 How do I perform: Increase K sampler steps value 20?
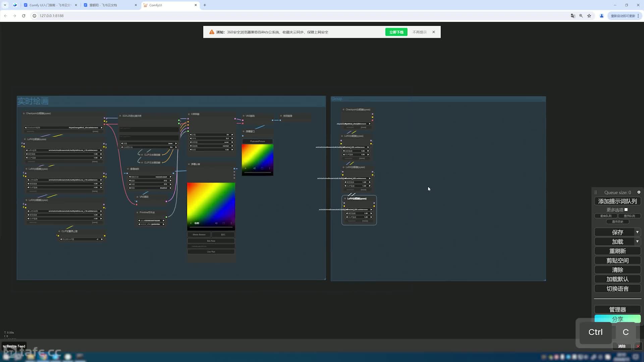click(232, 134)
